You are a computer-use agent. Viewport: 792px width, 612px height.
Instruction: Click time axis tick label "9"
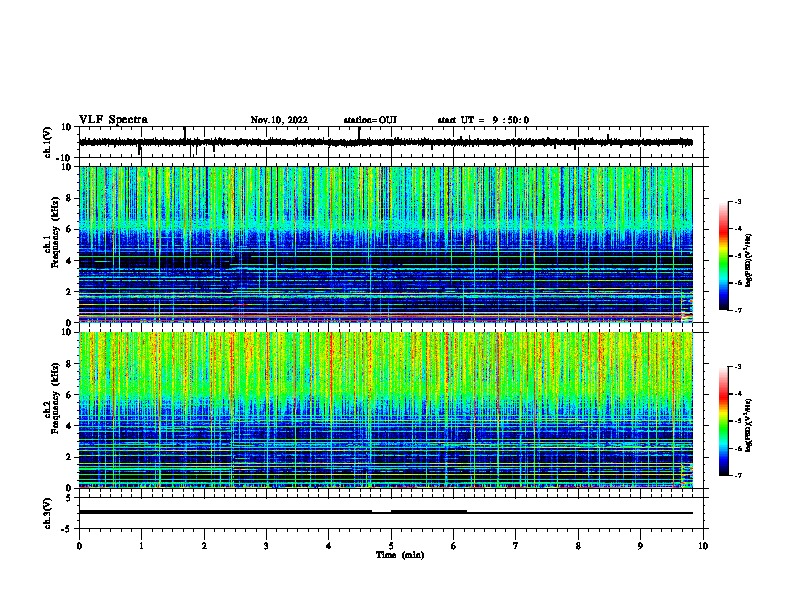(640, 546)
